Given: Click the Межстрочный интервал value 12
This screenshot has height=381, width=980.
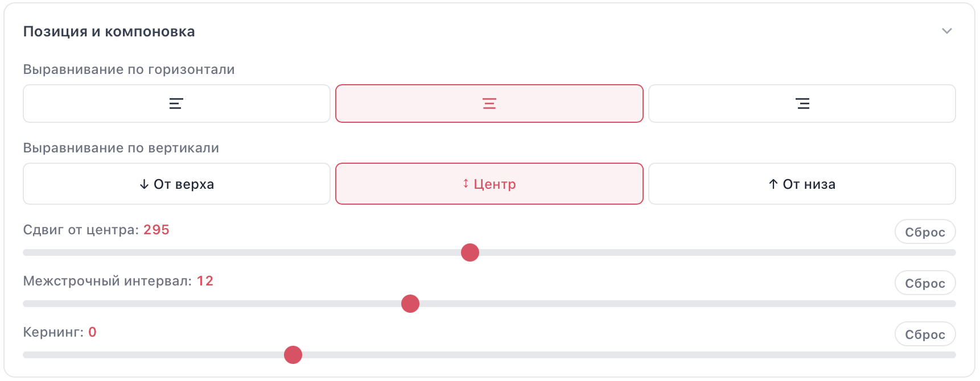Looking at the screenshot, I should coord(205,281).
